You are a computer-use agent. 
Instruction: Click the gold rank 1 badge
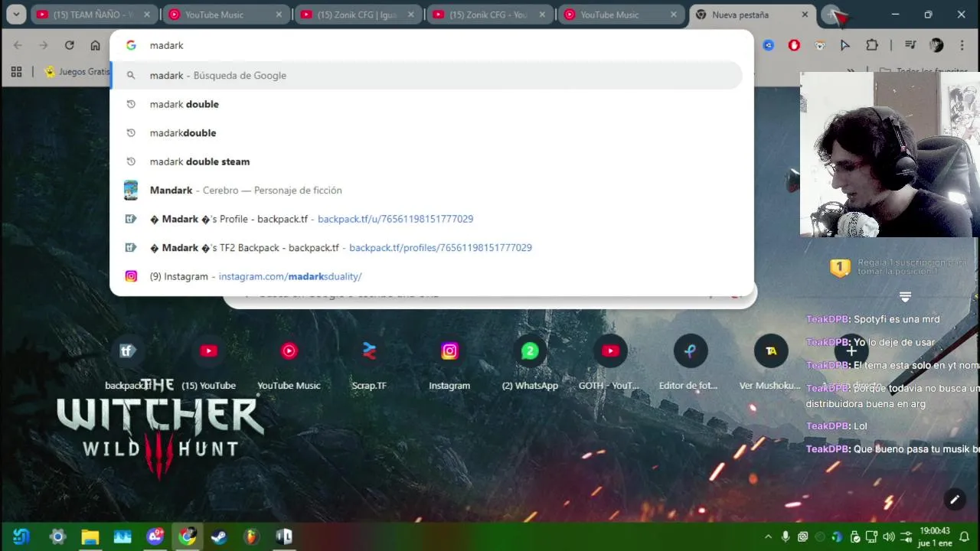point(840,267)
